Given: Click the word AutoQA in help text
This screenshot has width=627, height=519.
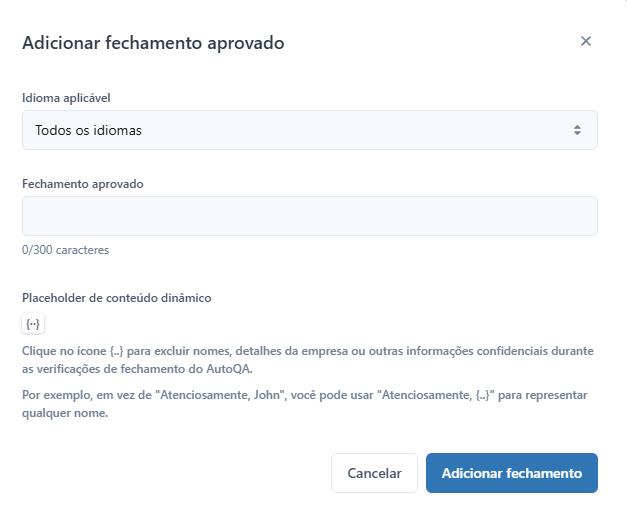Looking at the screenshot, I should click(x=229, y=369).
